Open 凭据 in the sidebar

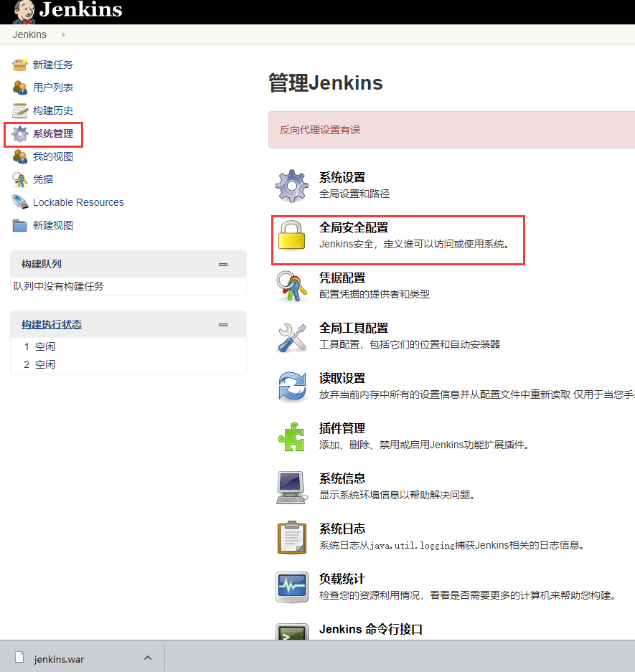tap(43, 179)
